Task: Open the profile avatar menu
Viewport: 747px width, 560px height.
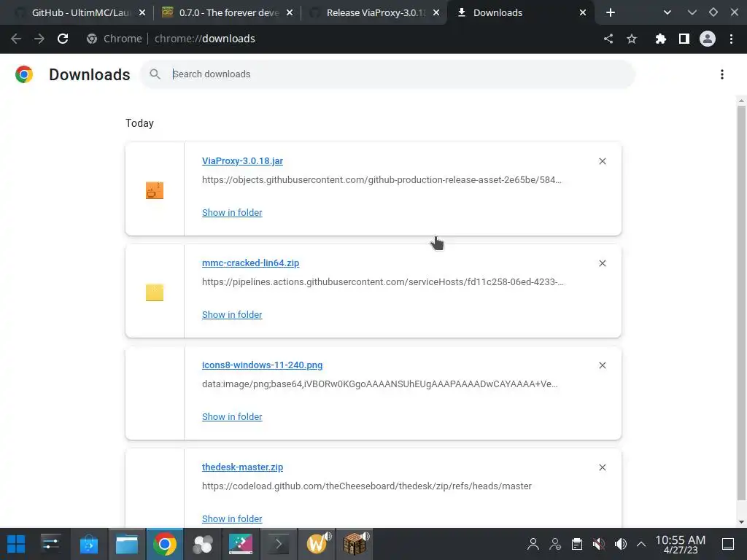Action: click(708, 39)
